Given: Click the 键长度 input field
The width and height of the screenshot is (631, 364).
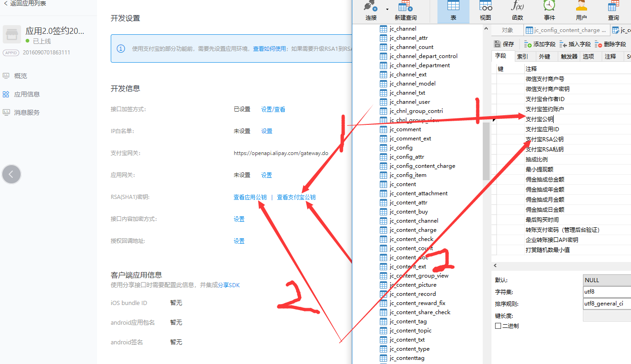Looking at the screenshot, I should pyautogui.click(x=607, y=316).
